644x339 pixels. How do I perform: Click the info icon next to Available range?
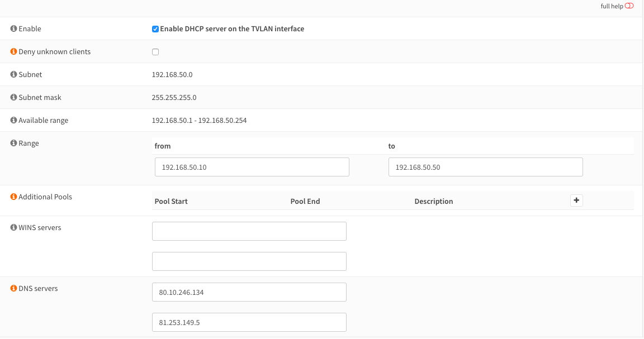pyautogui.click(x=13, y=120)
